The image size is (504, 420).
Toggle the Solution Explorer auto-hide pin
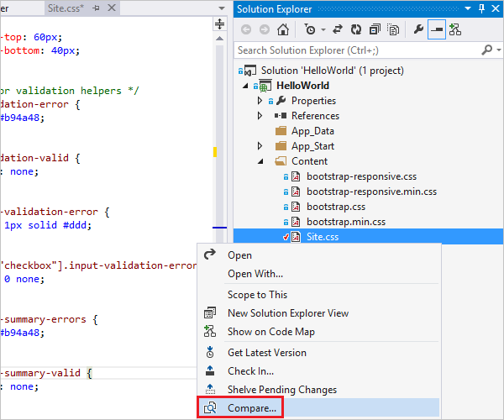[x=481, y=8]
